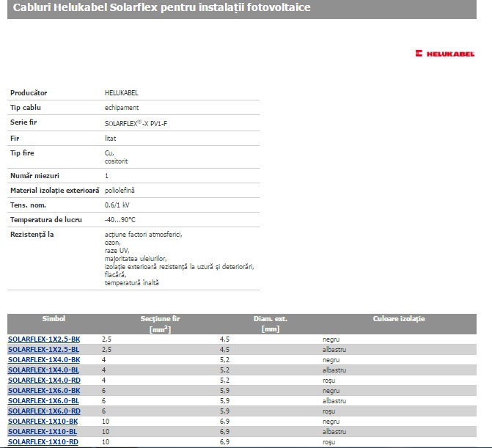Click diameter 5,9 in SOLARFLEX-1X6.0-RD row
This screenshot has height=448, width=492.
click(224, 411)
